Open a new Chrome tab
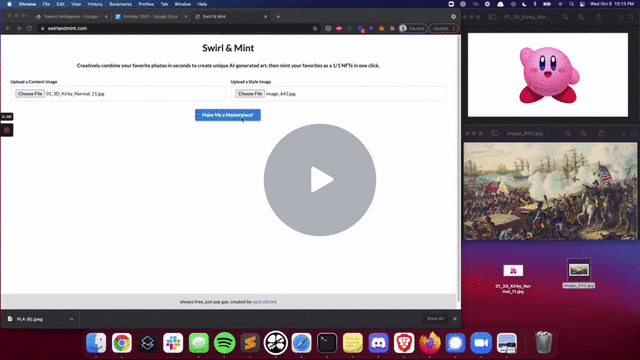The width and height of the screenshot is (640, 360). pos(278,17)
